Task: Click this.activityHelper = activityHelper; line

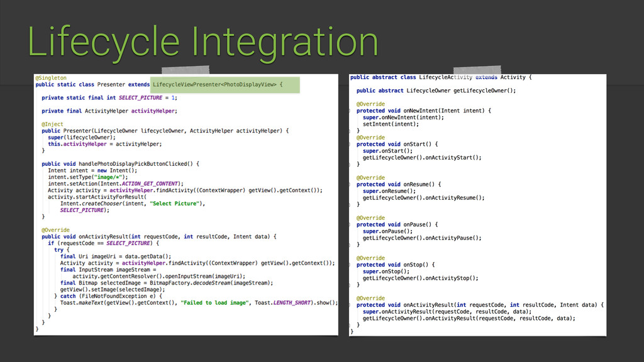Action: click(105, 144)
